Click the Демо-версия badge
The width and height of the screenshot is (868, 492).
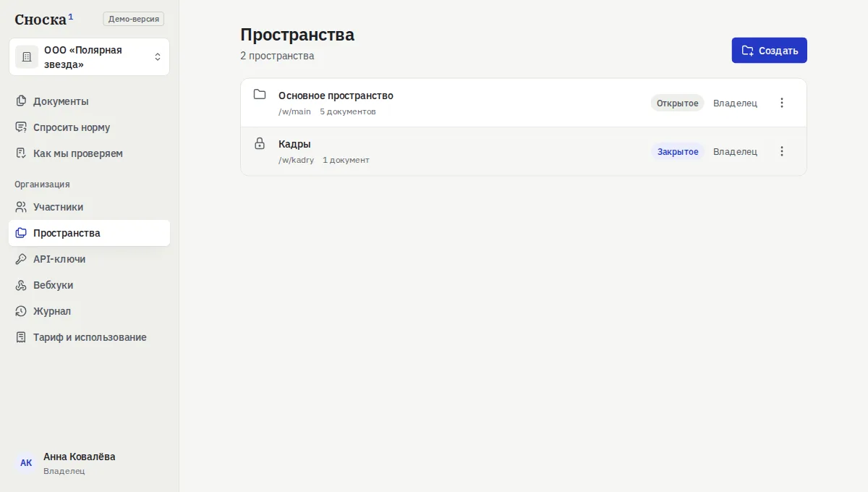pyautogui.click(x=134, y=19)
